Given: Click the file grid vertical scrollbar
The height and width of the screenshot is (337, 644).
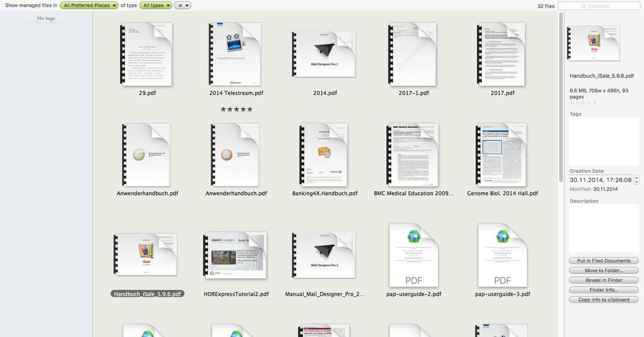Looking at the screenshot, I should click(x=561, y=97).
